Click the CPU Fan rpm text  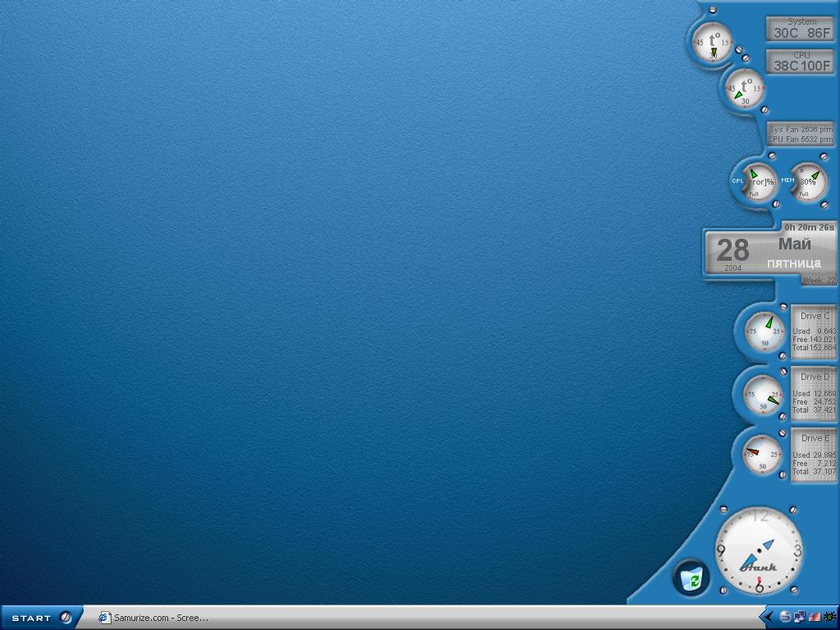800,139
